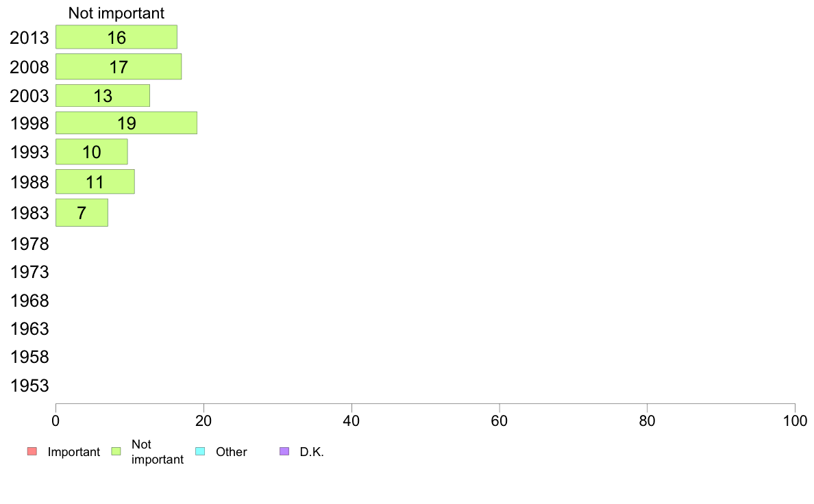The width and height of the screenshot is (814, 504).
Task: Click the green Not important legend swatch
Action: tap(116, 451)
